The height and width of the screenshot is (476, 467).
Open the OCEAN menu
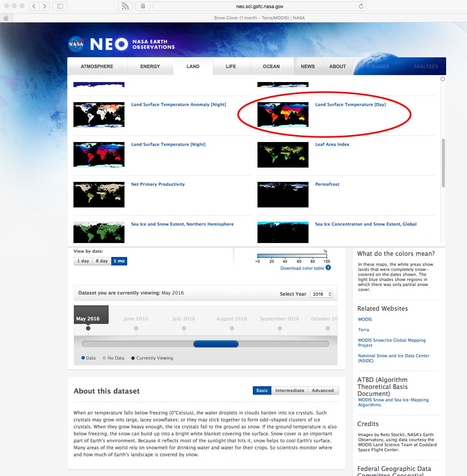point(271,67)
